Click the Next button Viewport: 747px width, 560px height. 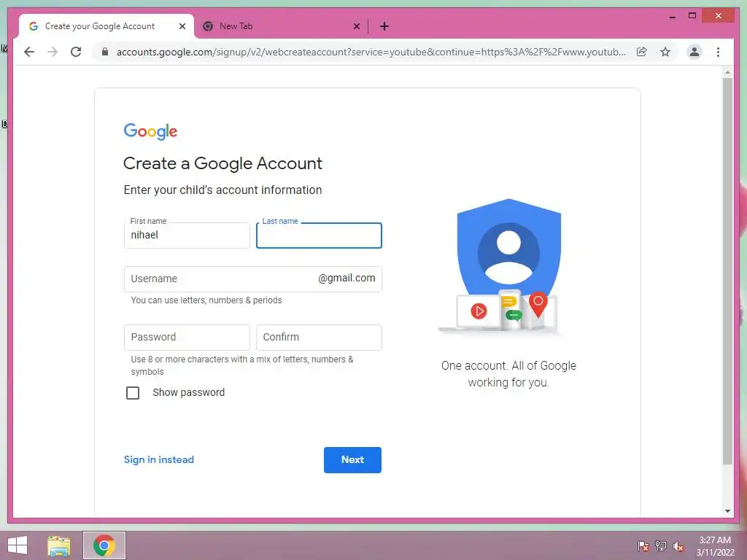point(352,460)
